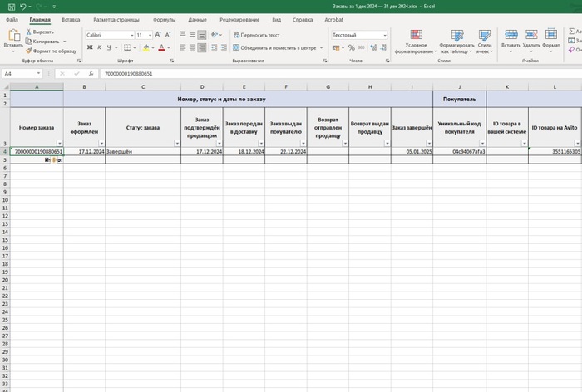Open filter dropdown for Статус заказа column
582x392 pixels.
point(176,143)
